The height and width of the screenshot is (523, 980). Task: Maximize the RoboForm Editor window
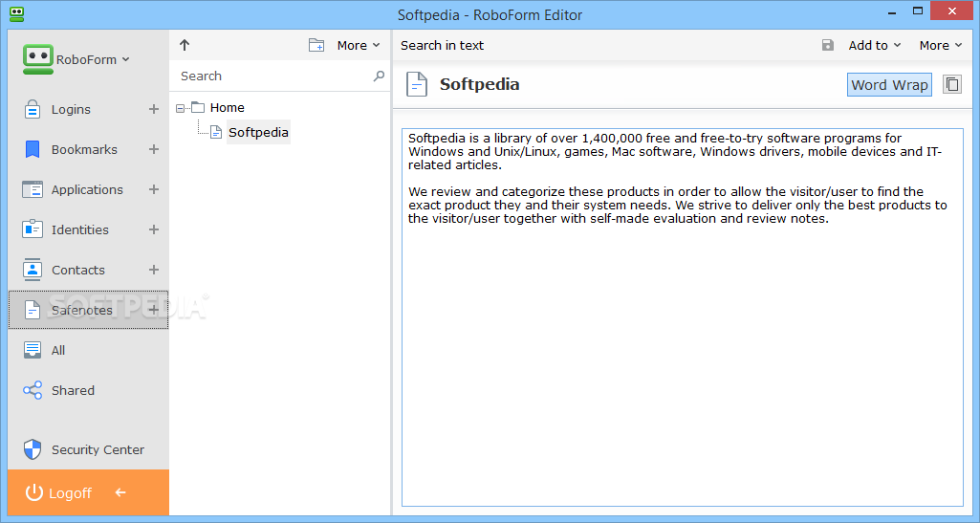click(918, 11)
